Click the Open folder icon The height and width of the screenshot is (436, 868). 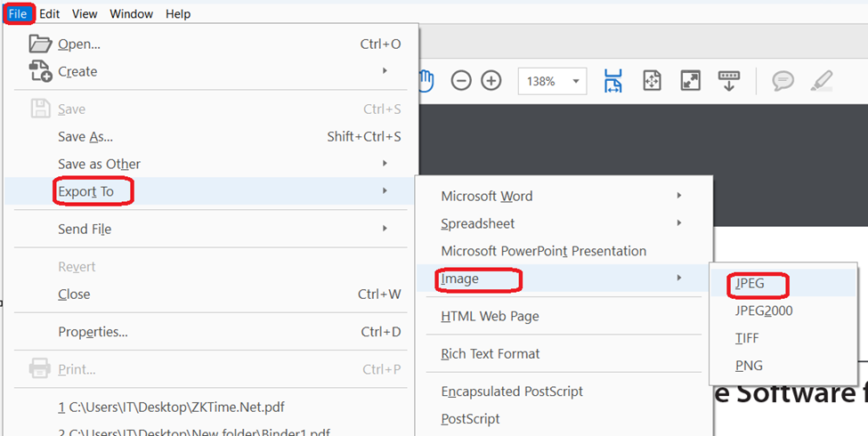pos(40,44)
